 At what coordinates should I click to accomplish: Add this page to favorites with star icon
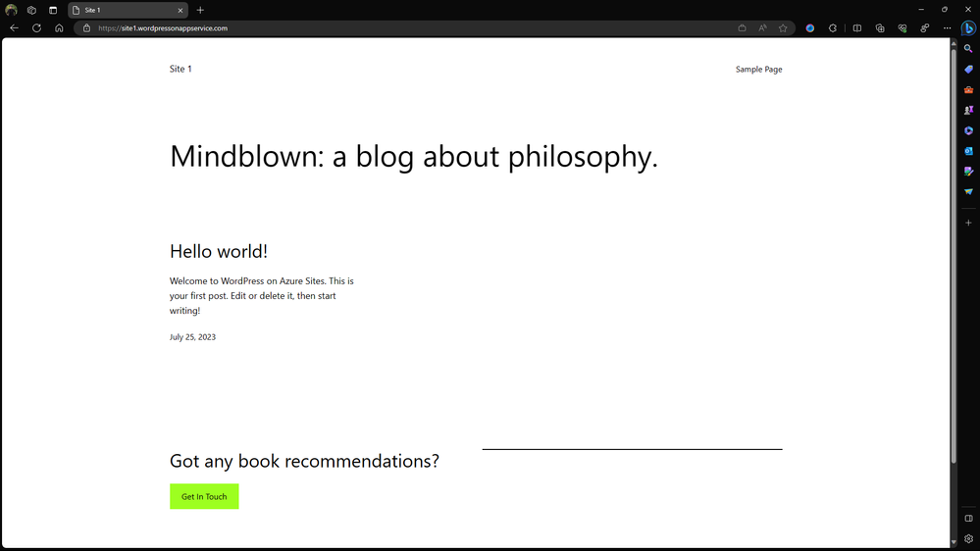(783, 28)
